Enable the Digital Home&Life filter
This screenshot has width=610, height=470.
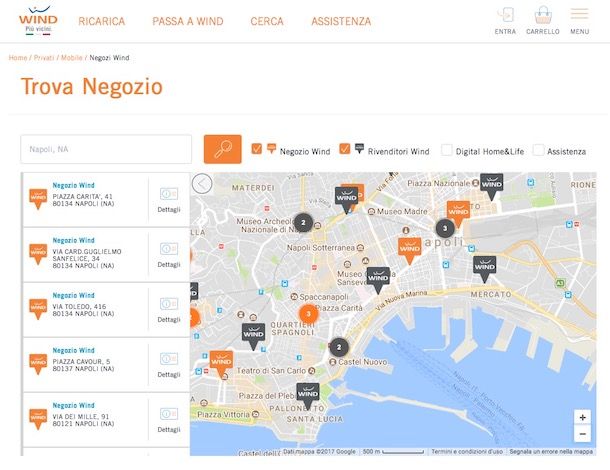click(447, 150)
